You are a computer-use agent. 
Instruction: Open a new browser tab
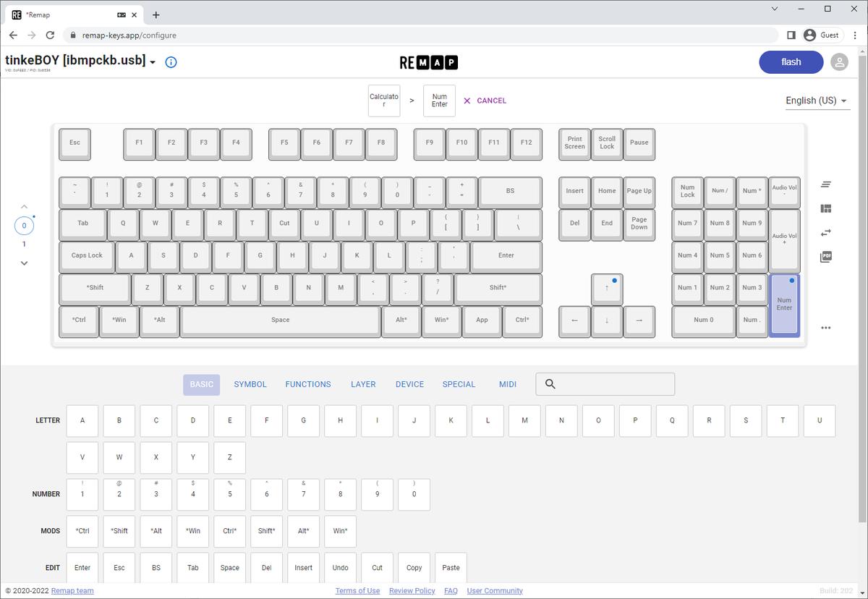tap(156, 14)
